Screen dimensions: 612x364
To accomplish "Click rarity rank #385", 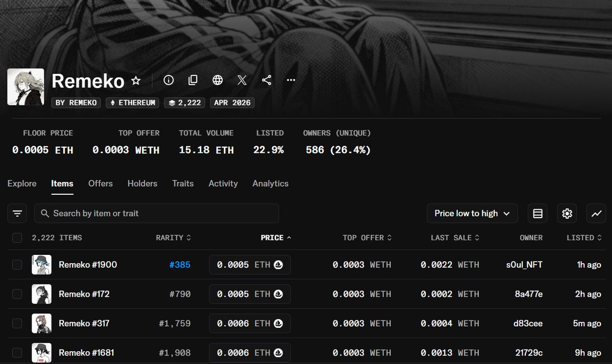I will [180, 265].
